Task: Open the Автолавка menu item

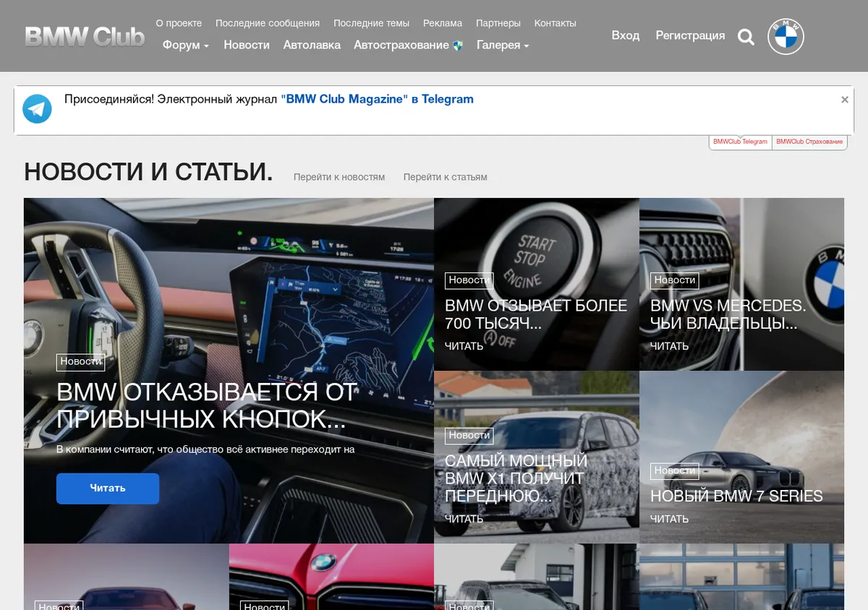Action: [x=312, y=45]
